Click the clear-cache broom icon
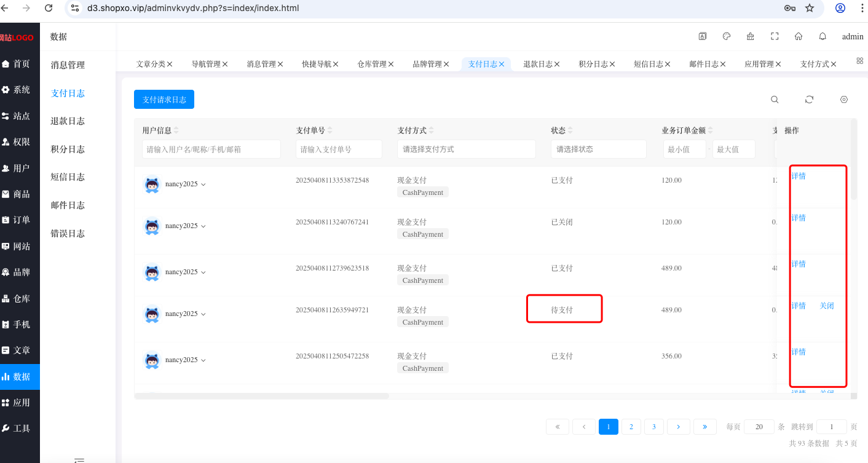The image size is (868, 463). pos(750,36)
